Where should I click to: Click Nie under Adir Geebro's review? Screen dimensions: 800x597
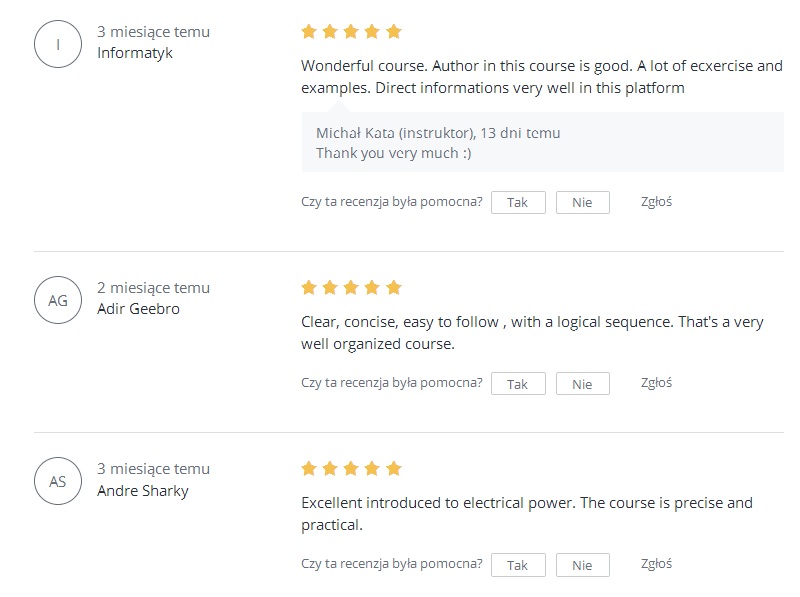(x=582, y=384)
